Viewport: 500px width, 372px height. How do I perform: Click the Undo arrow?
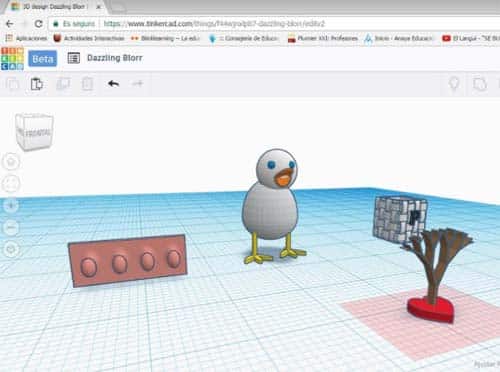(113, 83)
